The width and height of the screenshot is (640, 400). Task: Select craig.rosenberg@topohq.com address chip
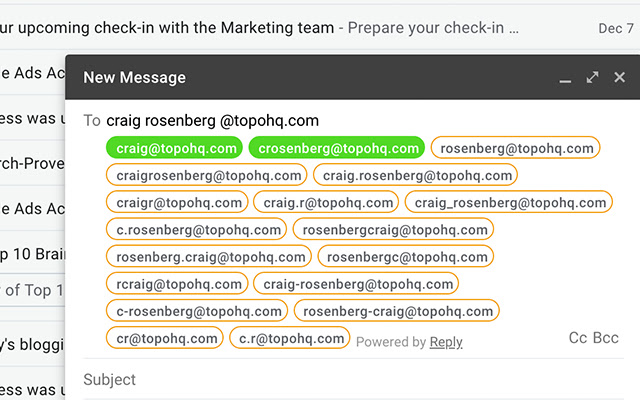tap(415, 175)
